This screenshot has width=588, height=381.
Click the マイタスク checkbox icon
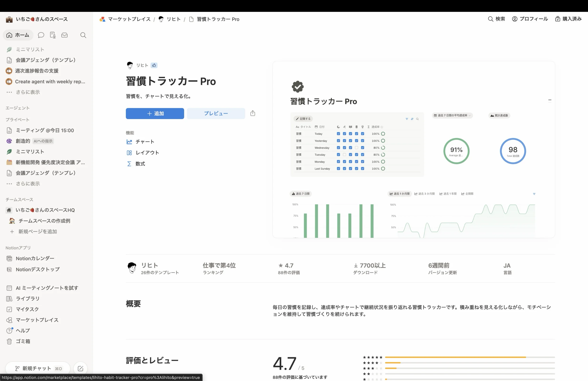9,309
